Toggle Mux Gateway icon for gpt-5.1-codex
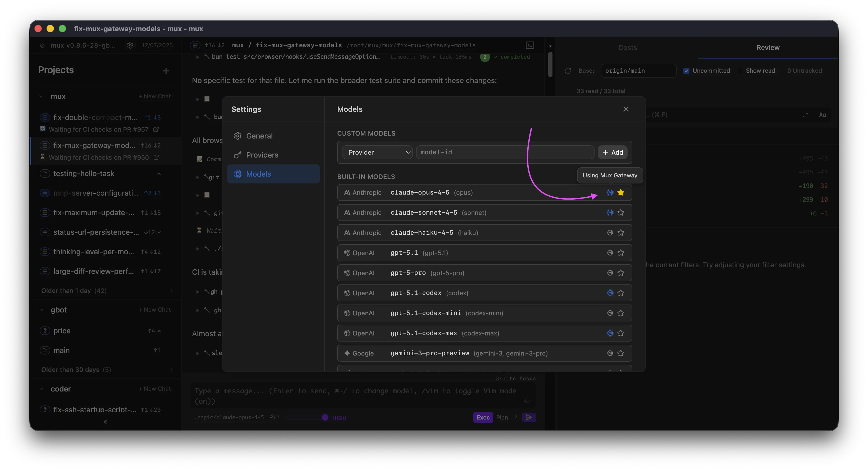 [610, 293]
